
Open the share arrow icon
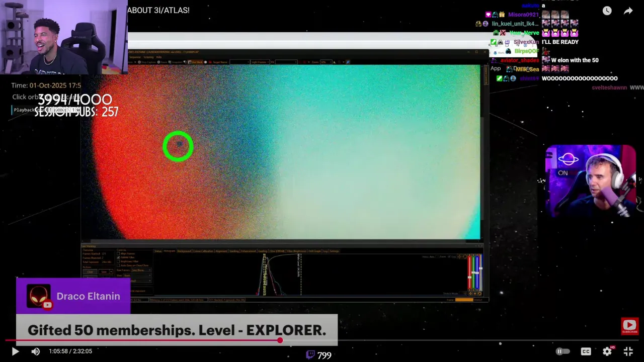[x=628, y=11]
